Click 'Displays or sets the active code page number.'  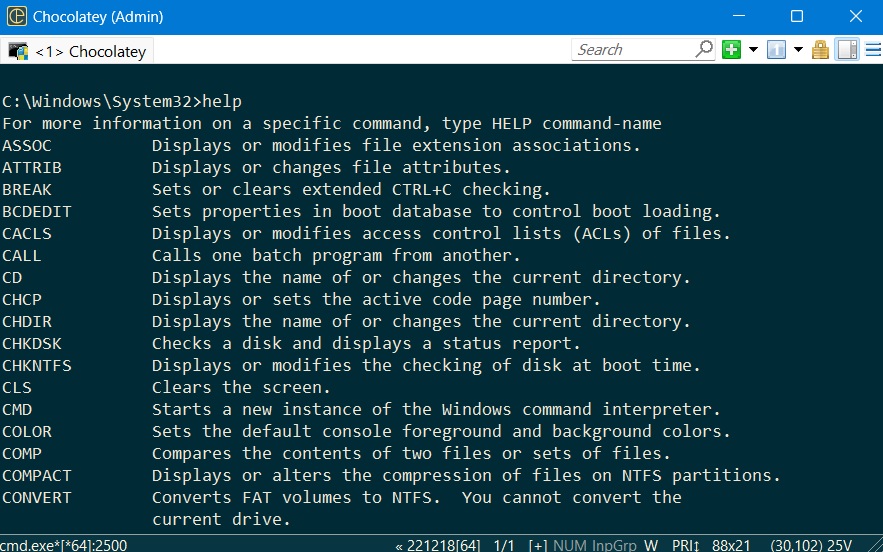tap(376, 299)
